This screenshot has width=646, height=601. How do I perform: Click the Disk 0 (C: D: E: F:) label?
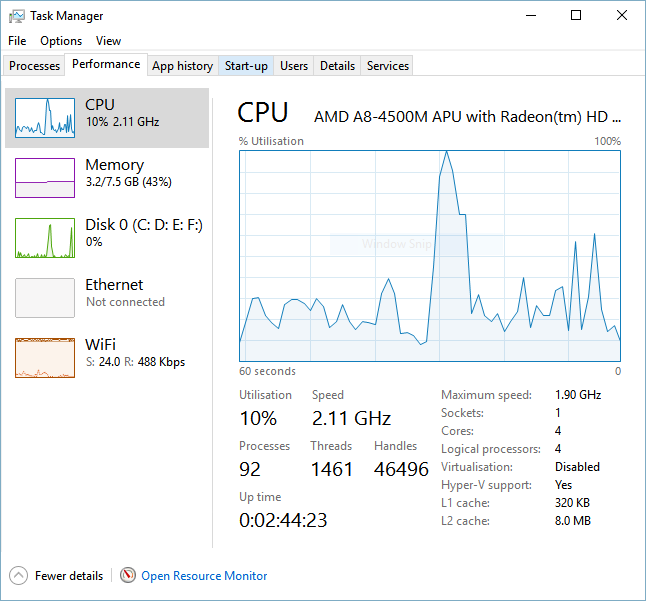point(144,225)
